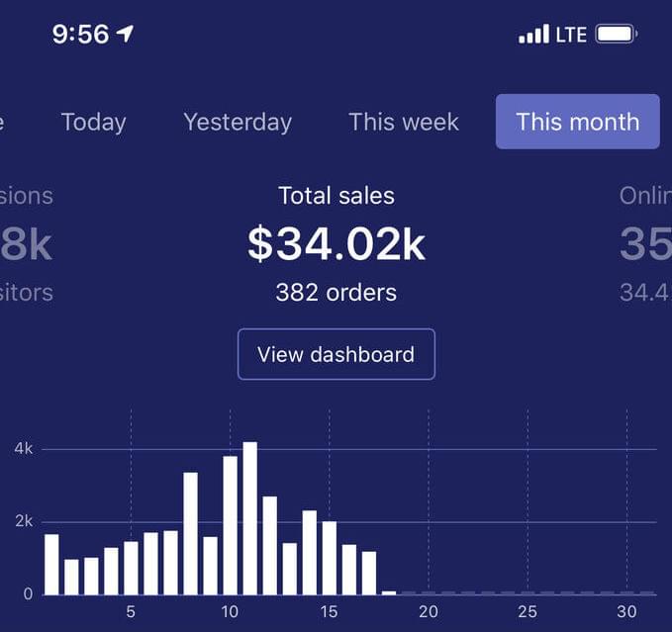Screen dimensions: 672x632
Task: Tap the 9:56 clock in status bar
Action: (x=80, y=34)
